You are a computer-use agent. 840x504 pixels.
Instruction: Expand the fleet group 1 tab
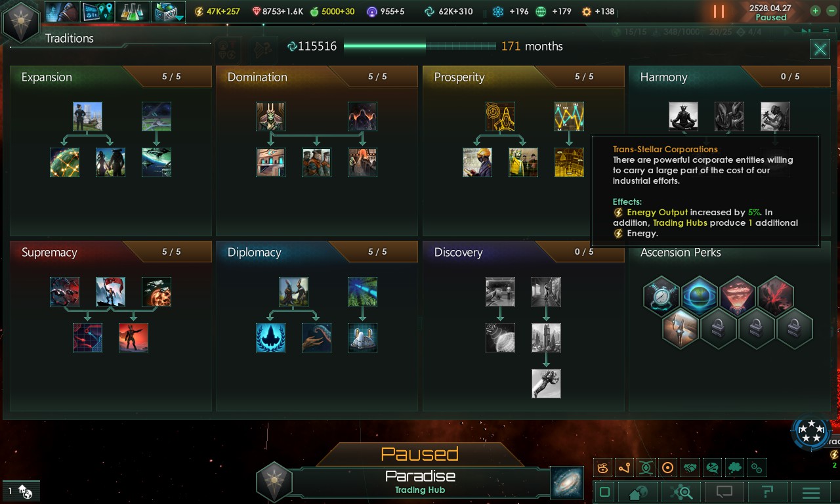tap(20, 491)
